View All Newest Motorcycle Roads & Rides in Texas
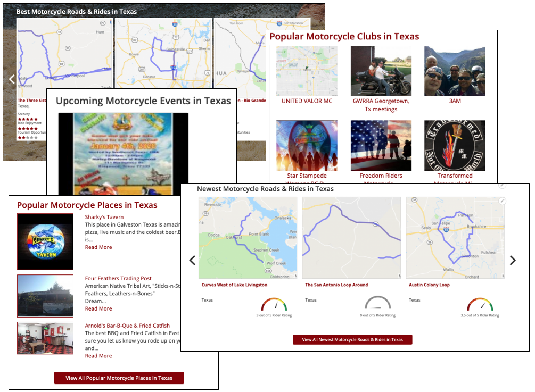The width and height of the screenshot is (535, 392). (x=352, y=338)
